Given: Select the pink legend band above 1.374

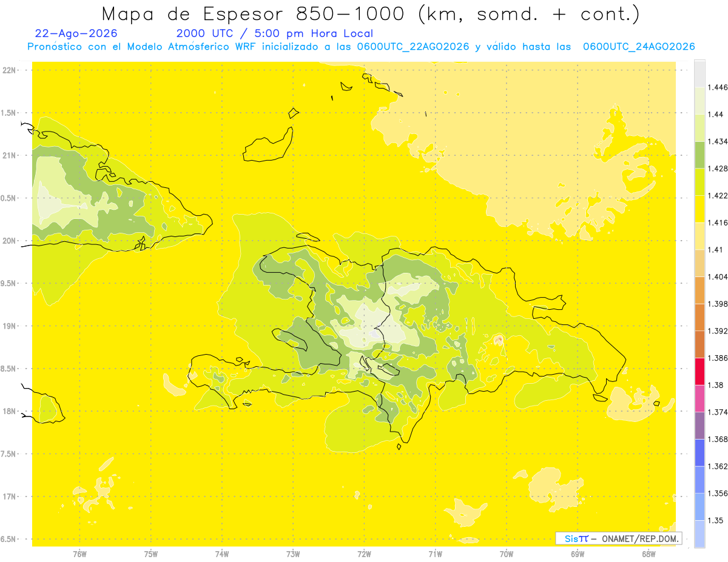Looking at the screenshot, I should click(699, 399).
